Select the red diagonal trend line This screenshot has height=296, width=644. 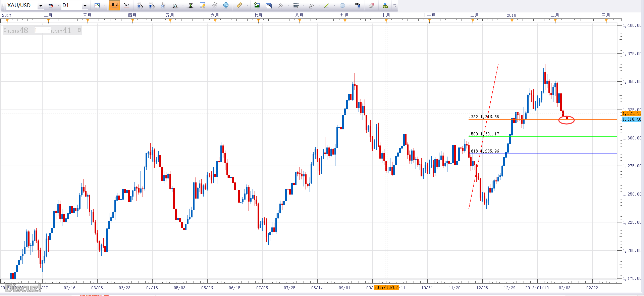point(484,136)
